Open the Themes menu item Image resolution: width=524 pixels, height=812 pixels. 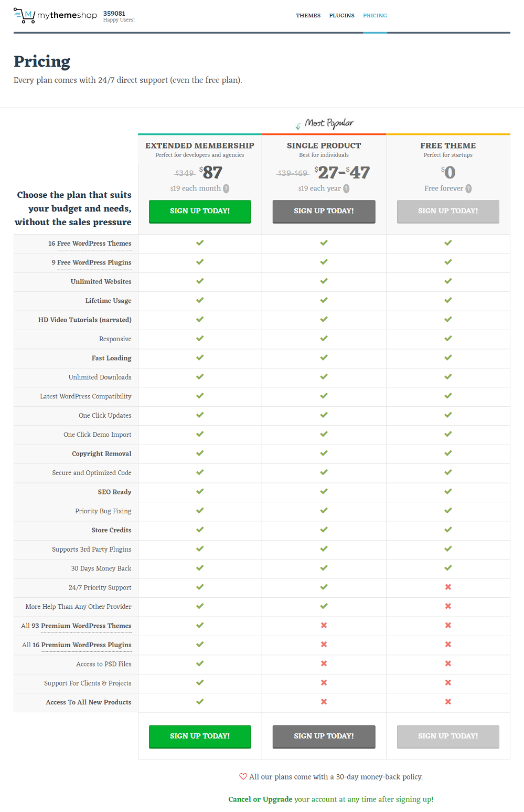click(308, 16)
